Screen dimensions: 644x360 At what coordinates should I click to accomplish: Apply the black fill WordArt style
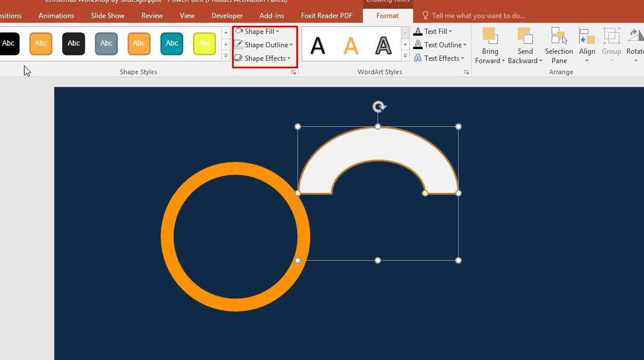point(318,45)
